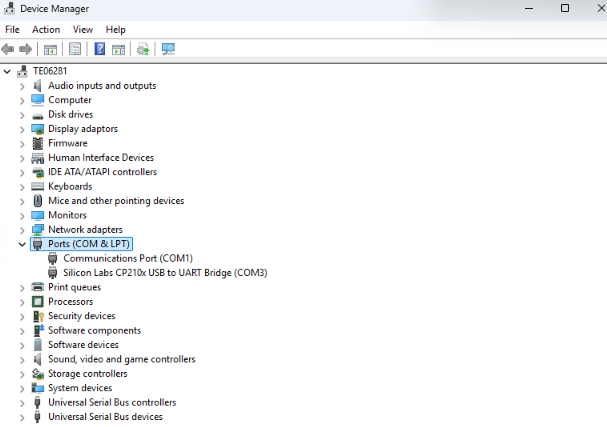Click Scan for hardware changes monitor icon
This screenshot has width=607, height=427.
click(168, 49)
